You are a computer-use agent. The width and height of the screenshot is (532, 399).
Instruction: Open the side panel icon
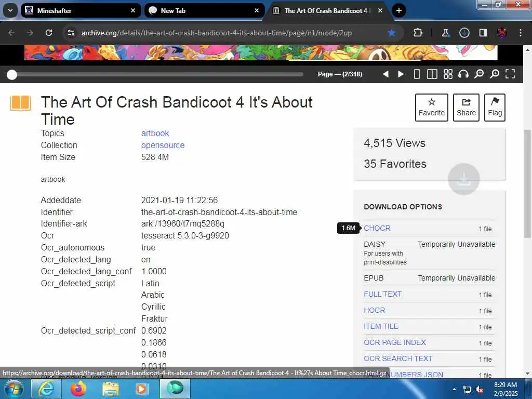coord(483,33)
